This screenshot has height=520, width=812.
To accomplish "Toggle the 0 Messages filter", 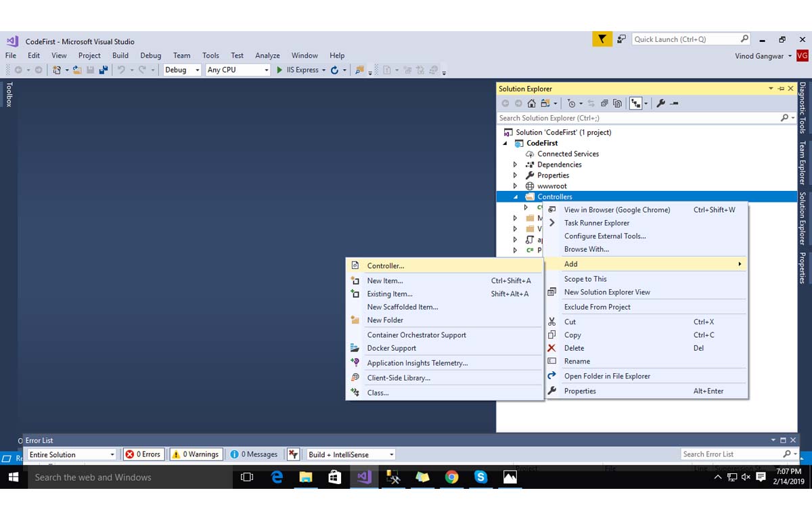I will 254,454.
